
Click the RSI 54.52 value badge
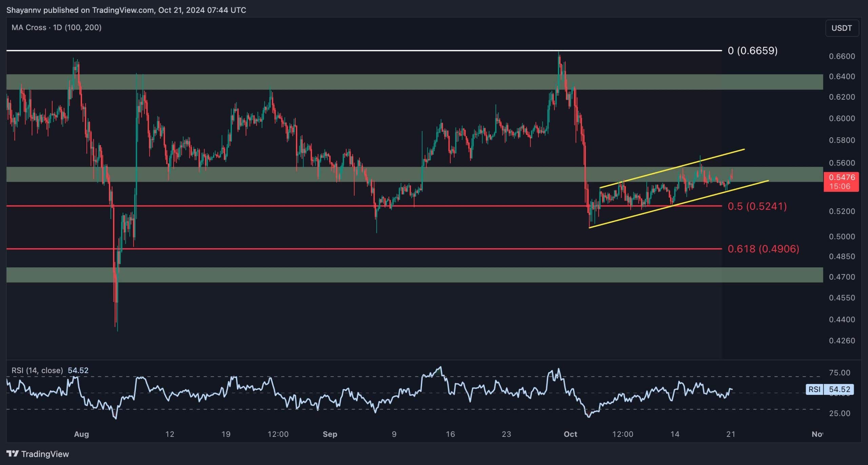[x=830, y=389]
